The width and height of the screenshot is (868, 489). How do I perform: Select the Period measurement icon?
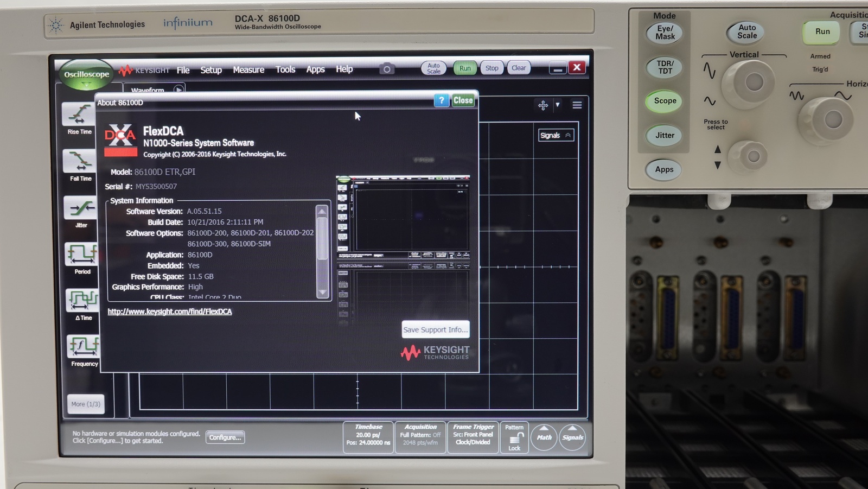click(x=81, y=253)
